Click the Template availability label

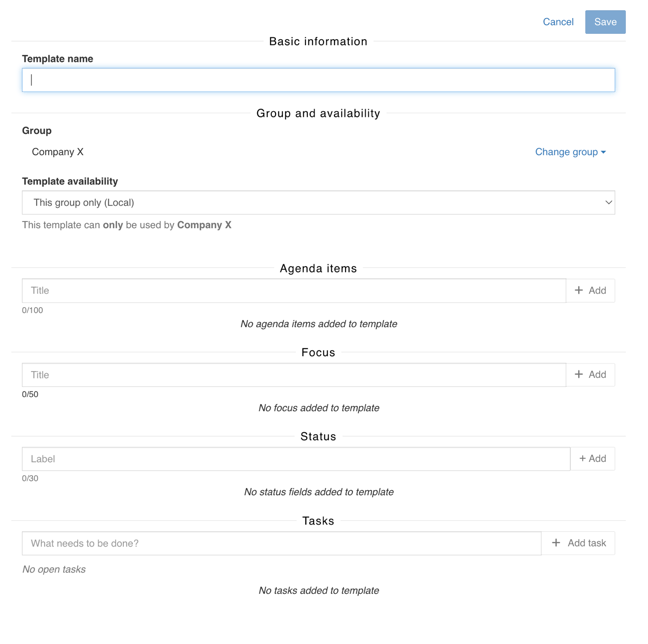(x=70, y=181)
